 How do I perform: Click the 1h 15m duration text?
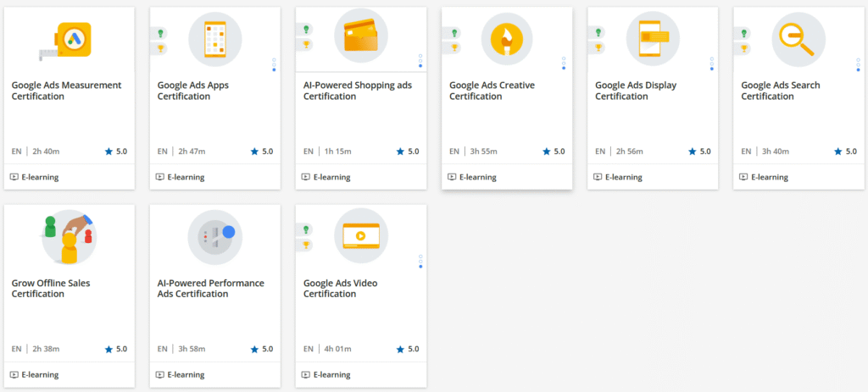tap(337, 152)
